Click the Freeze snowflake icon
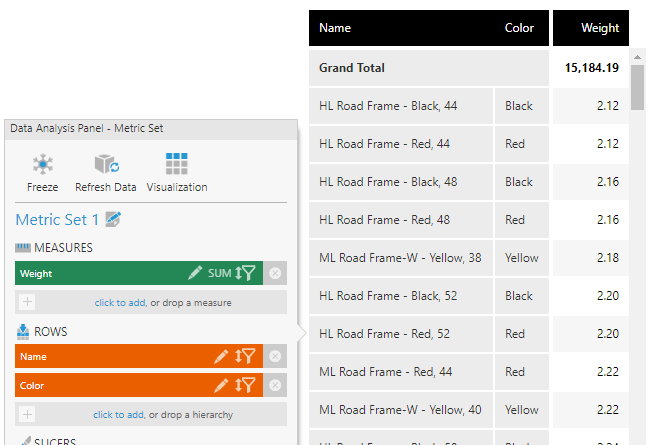This screenshot has height=445, width=659. point(42,165)
